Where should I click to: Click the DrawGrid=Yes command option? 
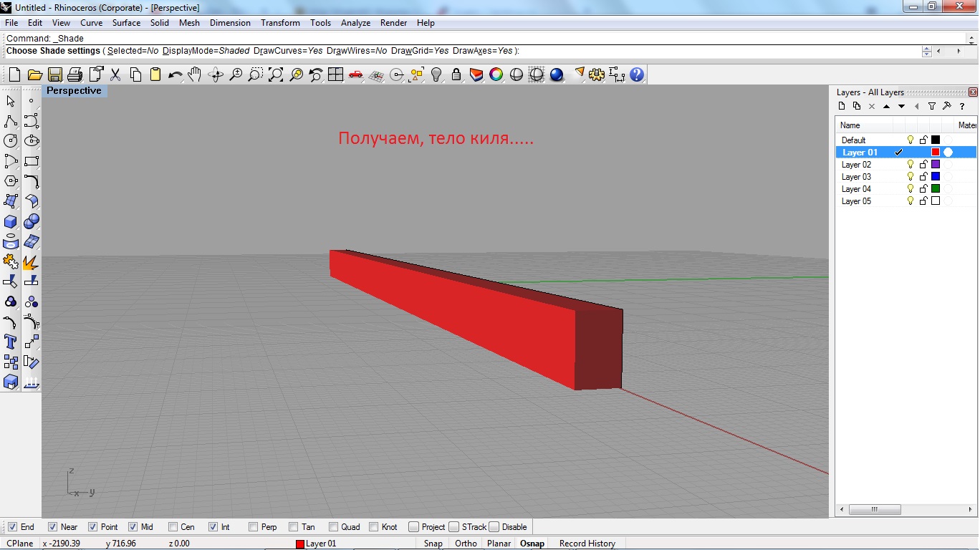click(x=420, y=51)
